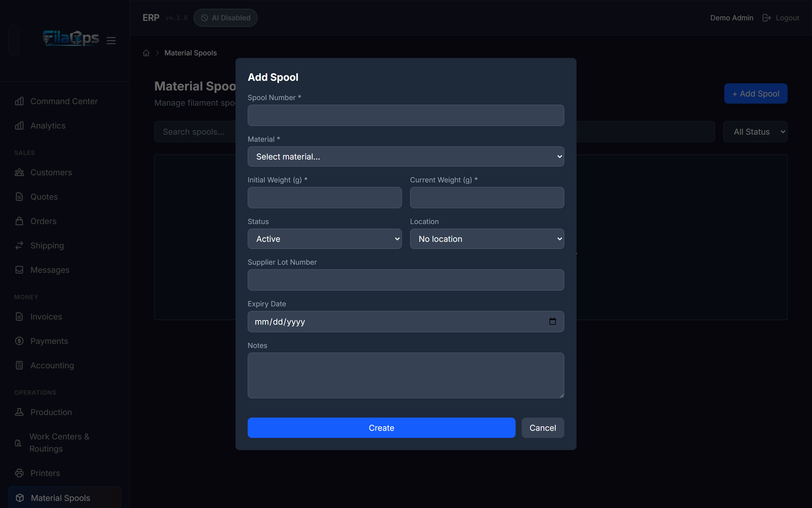Image resolution: width=812 pixels, height=508 pixels.
Task: Open Invoices in the sidebar
Action: pyautogui.click(x=64, y=316)
